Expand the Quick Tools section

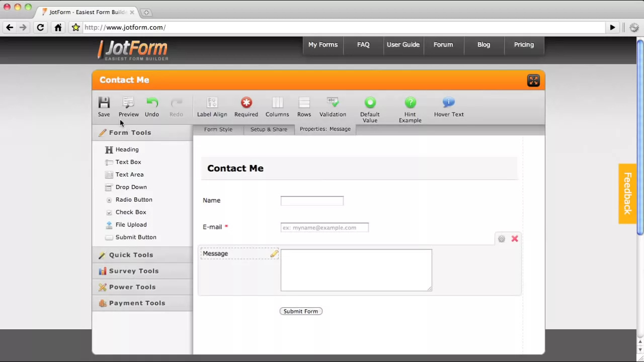[142, 255]
